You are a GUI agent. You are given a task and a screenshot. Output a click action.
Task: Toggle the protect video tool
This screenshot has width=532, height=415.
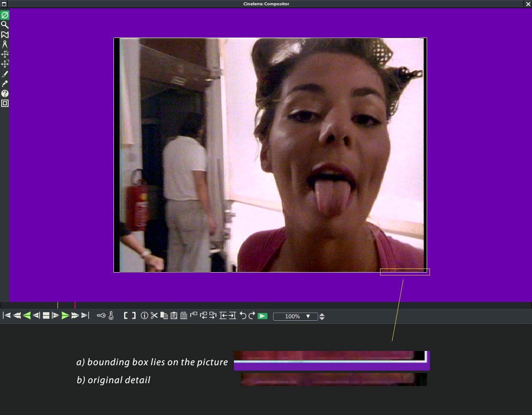pos(5,15)
